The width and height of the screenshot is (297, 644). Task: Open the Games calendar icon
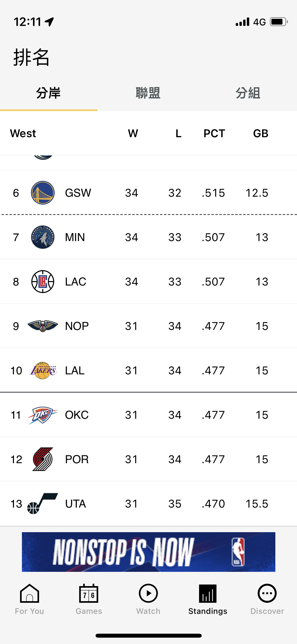tap(89, 593)
